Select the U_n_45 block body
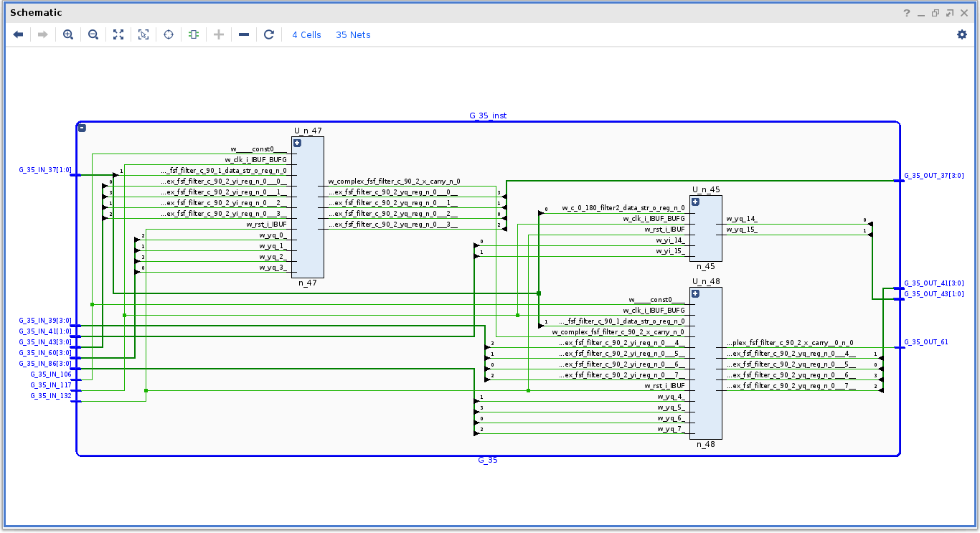The width and height of the screenshot is (980, 533). coord(706,228)
